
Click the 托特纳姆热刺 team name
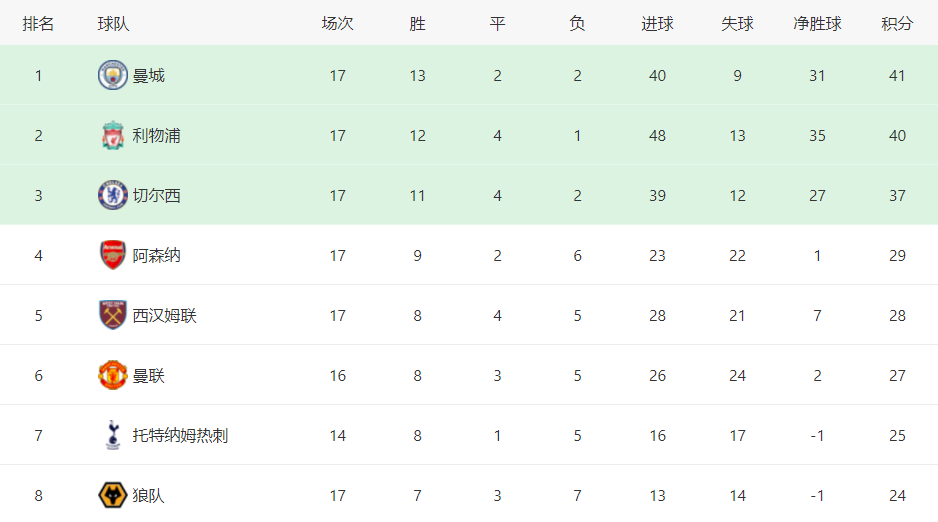(180, 435)
